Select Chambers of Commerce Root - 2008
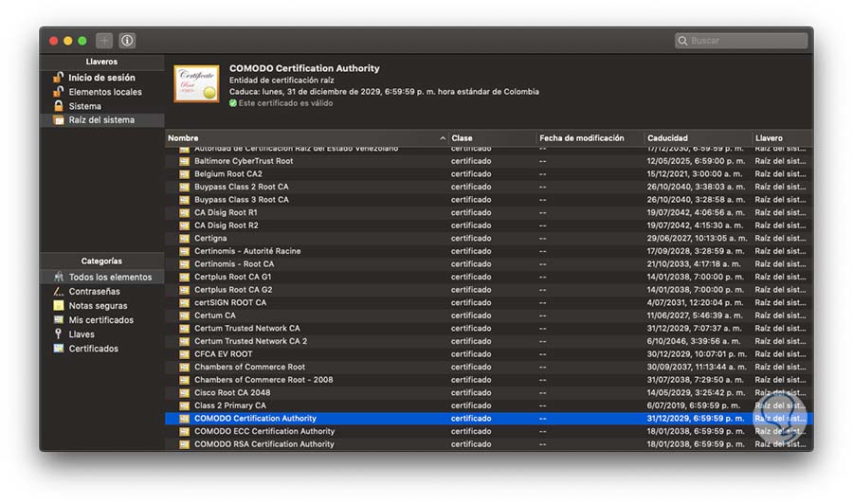The width and height of the screenshot is (853, 504). (x=489, y=380)
